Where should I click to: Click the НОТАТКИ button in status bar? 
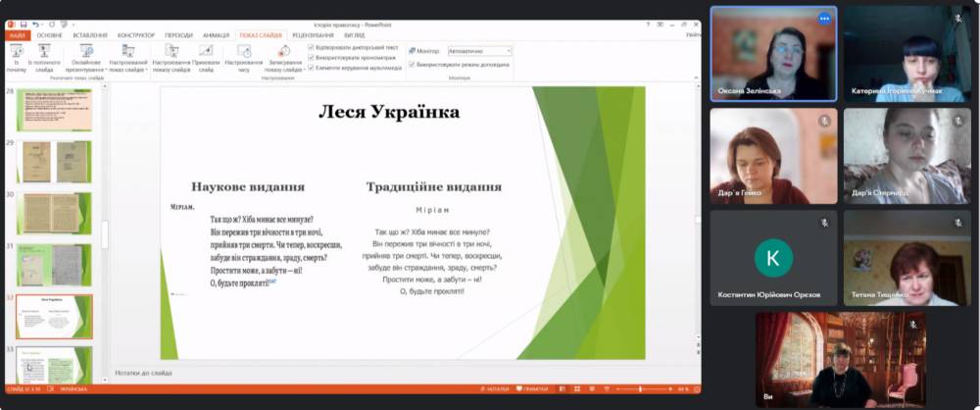(x=494, y=389)
